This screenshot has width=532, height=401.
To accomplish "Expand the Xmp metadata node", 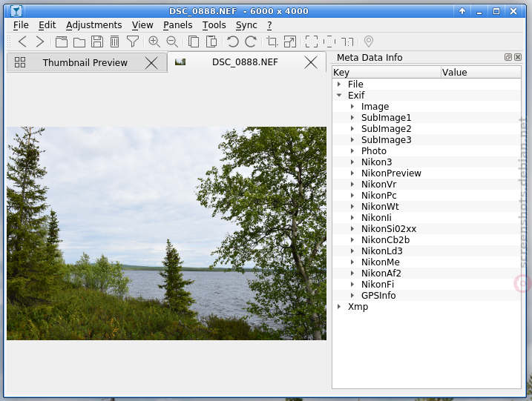I will pos(339,306).
